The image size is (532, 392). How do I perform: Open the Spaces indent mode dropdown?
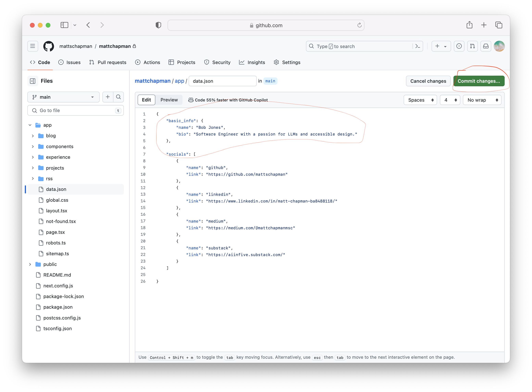[x=420, y=100]
